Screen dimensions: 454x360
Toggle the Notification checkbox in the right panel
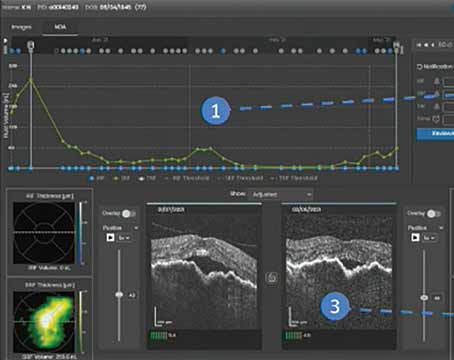(419, 67)
